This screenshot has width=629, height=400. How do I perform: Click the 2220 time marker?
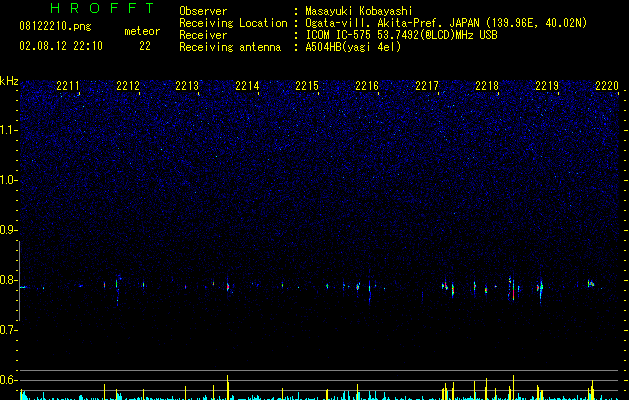pos(607,86)
